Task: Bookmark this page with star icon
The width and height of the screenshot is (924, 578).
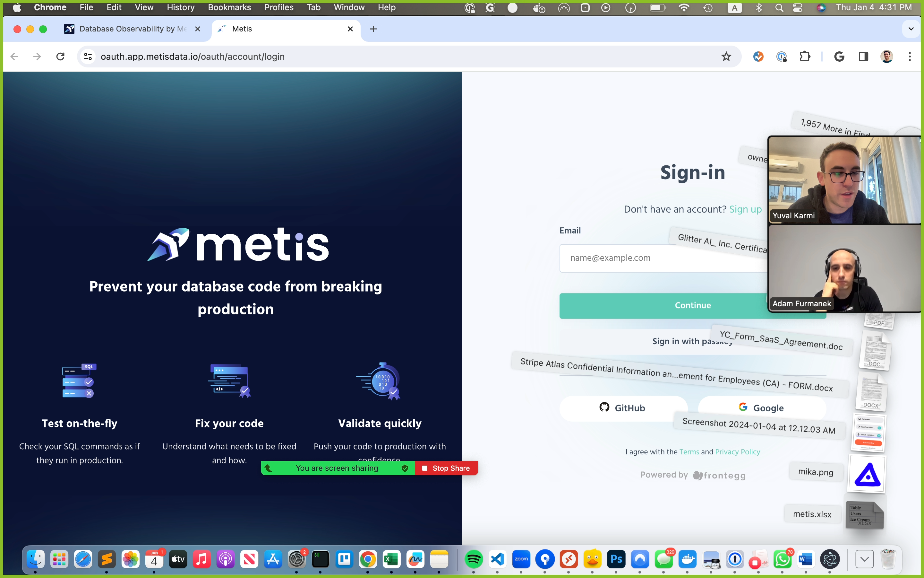Action: [x=726, y=57]
